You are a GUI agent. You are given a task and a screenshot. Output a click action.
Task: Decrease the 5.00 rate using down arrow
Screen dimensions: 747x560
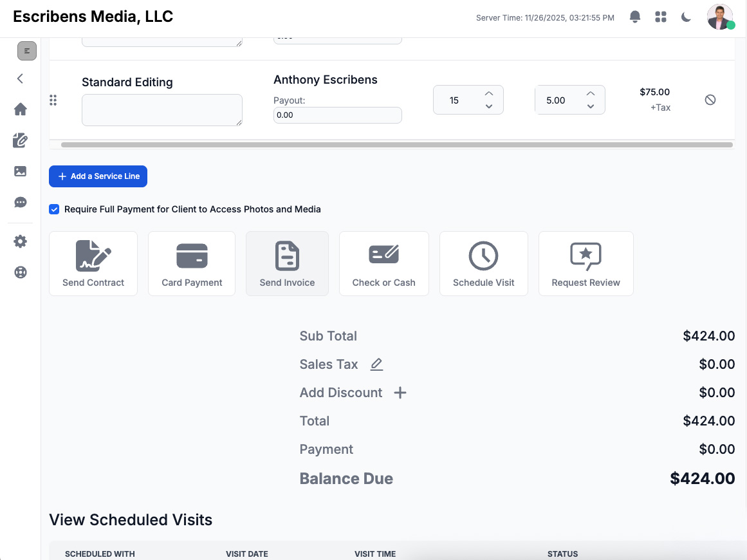click(591, 107)
